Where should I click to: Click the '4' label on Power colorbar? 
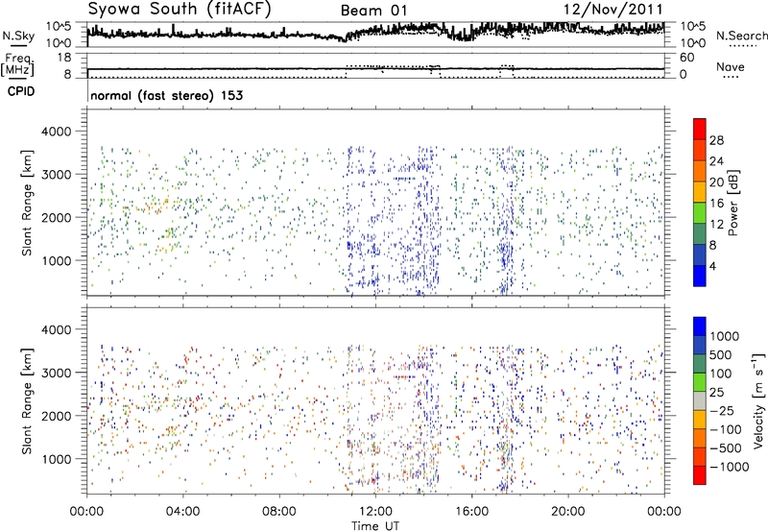pos(712,266)
